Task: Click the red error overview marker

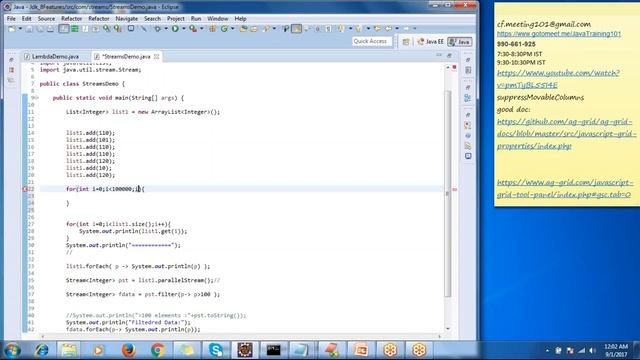Action: [x=454, y=189]
